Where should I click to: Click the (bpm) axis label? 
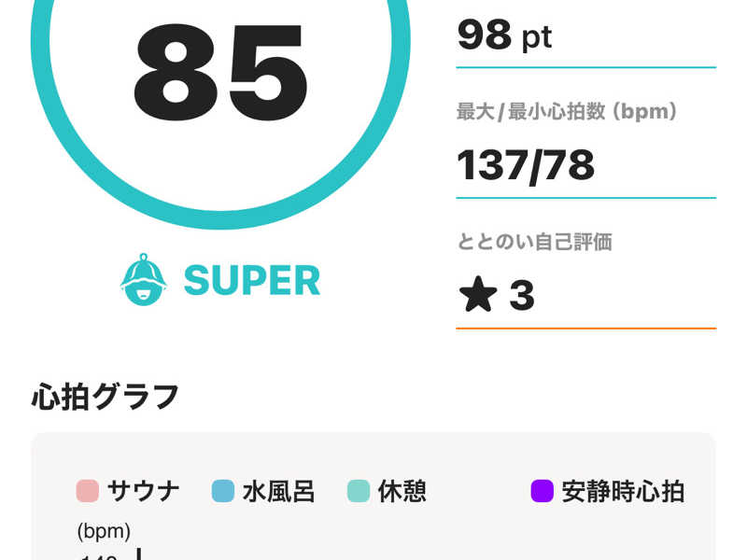[x=104, y=531]
